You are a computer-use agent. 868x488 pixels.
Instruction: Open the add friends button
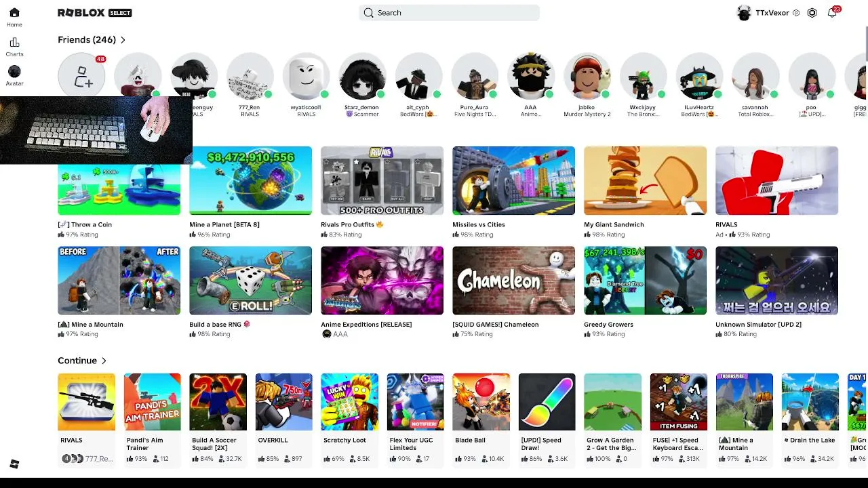(x=81, y=77)
